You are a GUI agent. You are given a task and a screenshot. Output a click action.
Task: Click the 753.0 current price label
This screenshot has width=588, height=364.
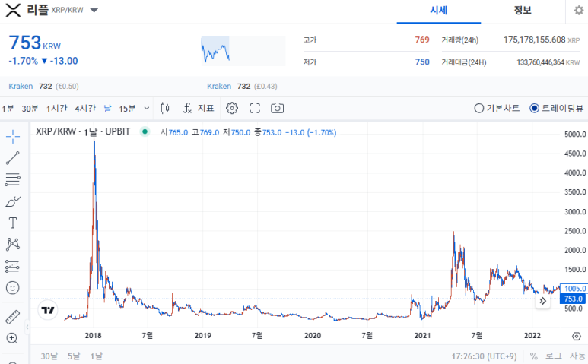(574, 299)
